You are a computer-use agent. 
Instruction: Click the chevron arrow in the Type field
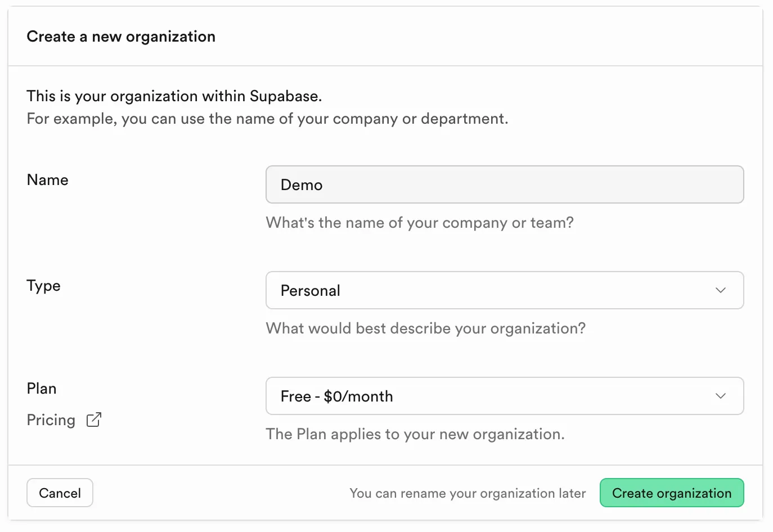click(720, 290)
